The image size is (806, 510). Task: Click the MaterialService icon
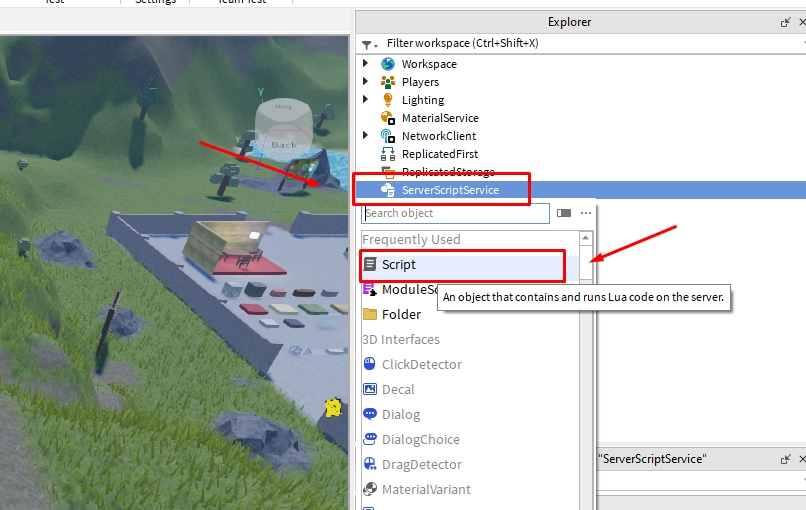pos(388,118)
